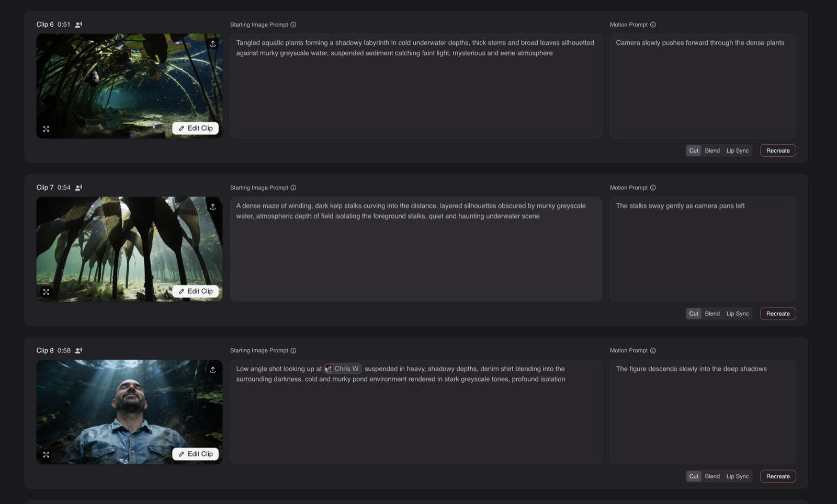This screenshot has height=504, width=837.
Task: Click the Clip 7 0:54 label
Action: (x=53, y=188)
